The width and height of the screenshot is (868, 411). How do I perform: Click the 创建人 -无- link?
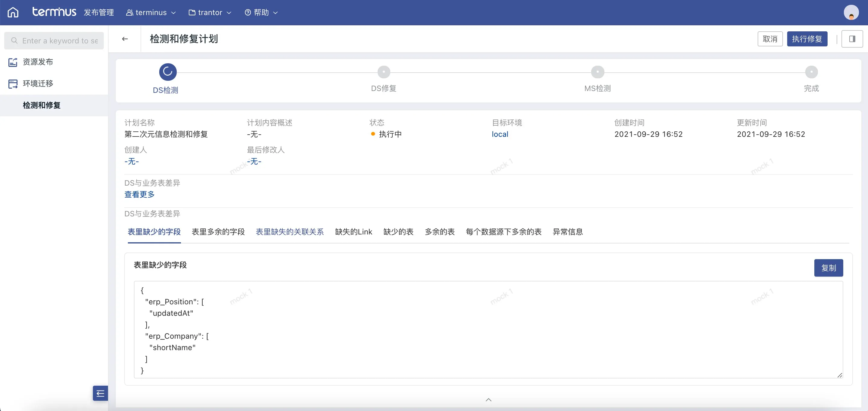point(131,162)
